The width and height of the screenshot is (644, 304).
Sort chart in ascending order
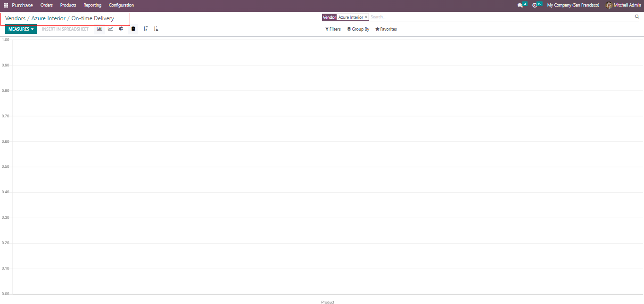(x=156, y=29)
